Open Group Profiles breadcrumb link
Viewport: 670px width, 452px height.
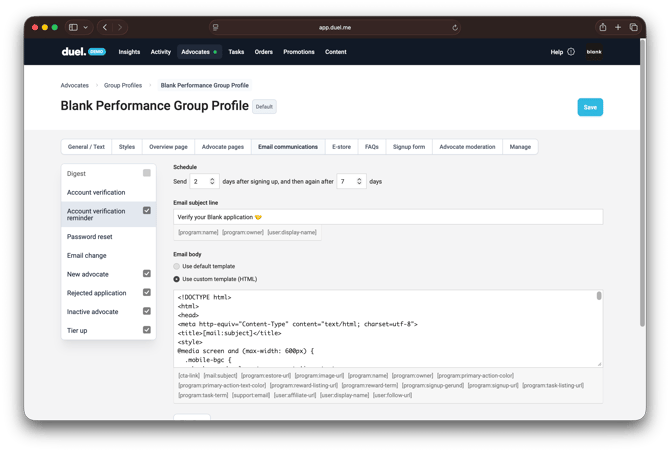click(x=123, y=86)
